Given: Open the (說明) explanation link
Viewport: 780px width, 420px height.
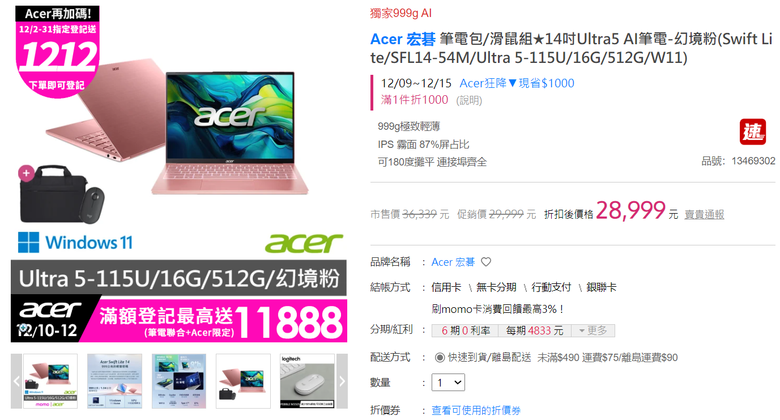Looking at the screenshot, I should click(x=469, y=101).
